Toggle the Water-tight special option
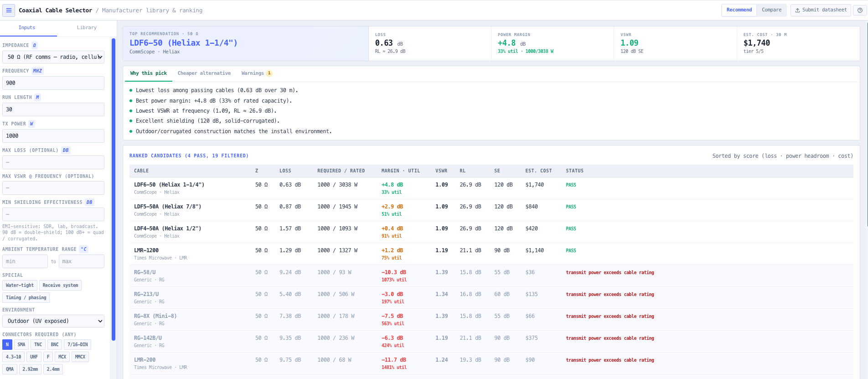Image resolution: width=868 pixels, height=379 pixels. click(x=20, y=286)
